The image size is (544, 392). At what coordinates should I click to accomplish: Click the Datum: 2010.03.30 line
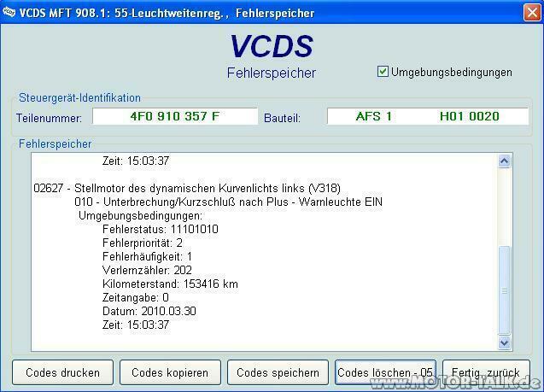click(149, 311)
